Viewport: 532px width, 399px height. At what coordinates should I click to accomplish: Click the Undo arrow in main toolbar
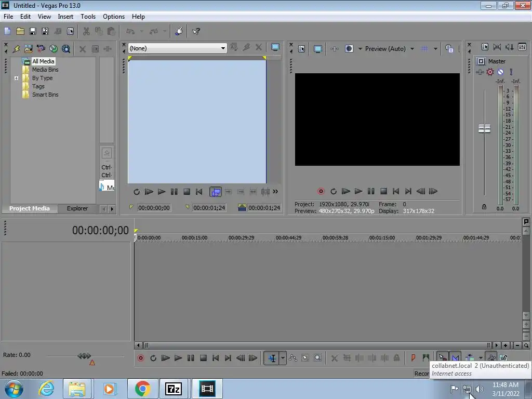point(130,31)
